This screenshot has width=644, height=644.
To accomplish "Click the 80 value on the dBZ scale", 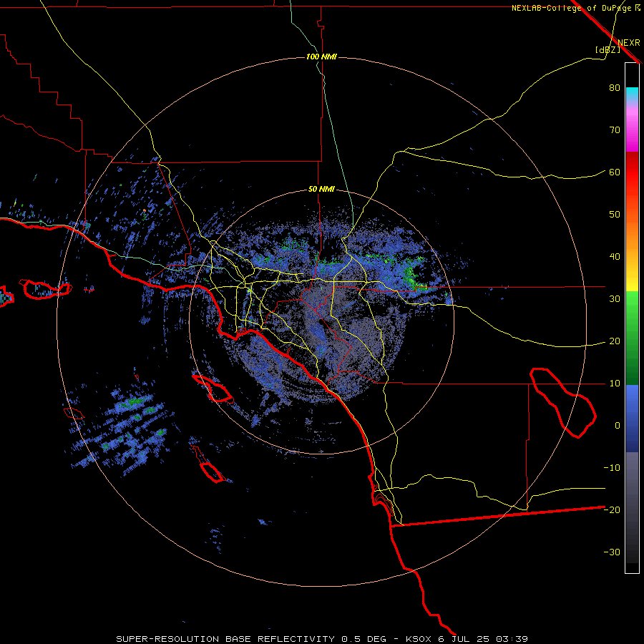I will tap(615, 88).
